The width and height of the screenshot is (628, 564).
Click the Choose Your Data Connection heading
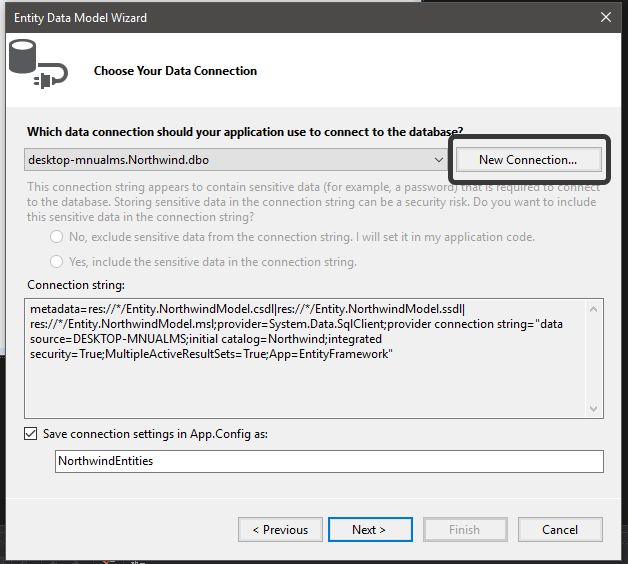[x=175, y=71]
